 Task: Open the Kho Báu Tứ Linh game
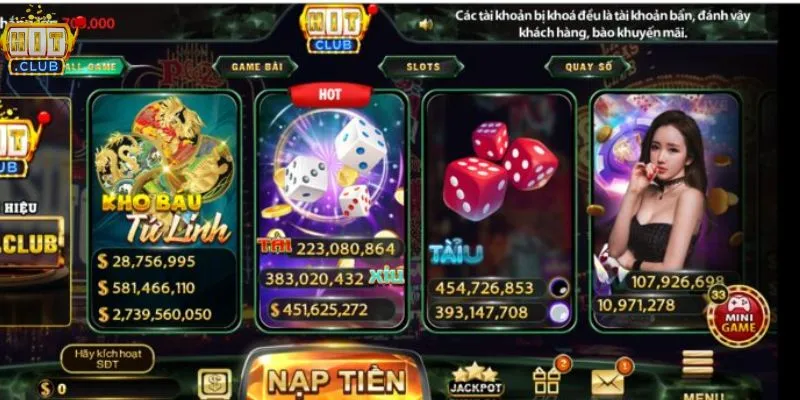(164, 211)
